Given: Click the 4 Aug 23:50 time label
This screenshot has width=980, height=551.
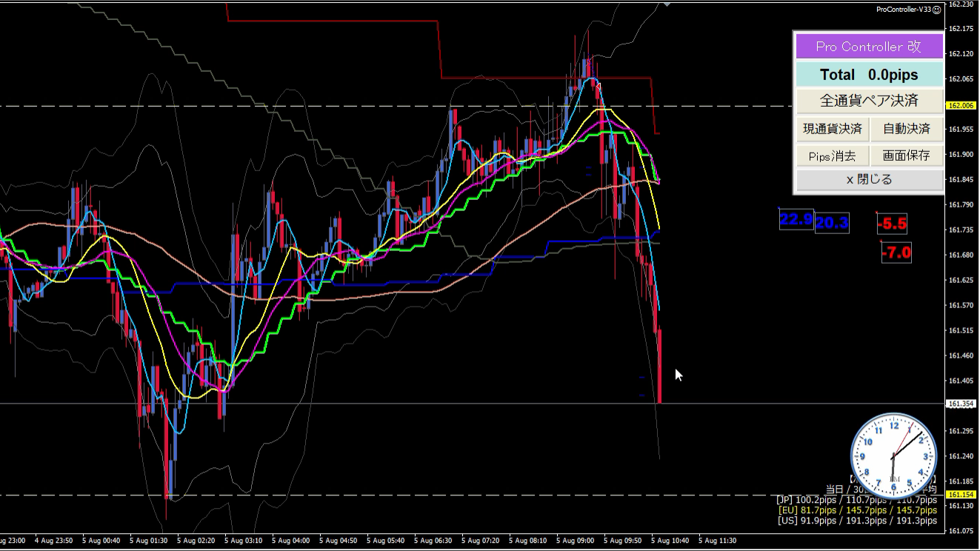Looking at the screenshot, I should tap(53, 541).
